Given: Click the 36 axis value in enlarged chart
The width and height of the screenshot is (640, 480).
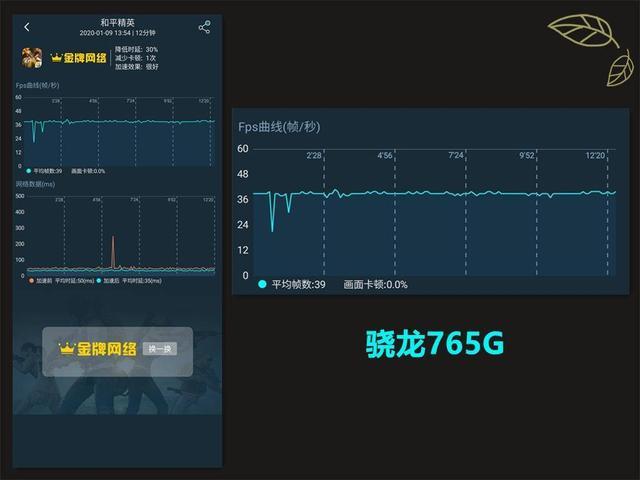Looking at the screenshot, I should 243,199.
